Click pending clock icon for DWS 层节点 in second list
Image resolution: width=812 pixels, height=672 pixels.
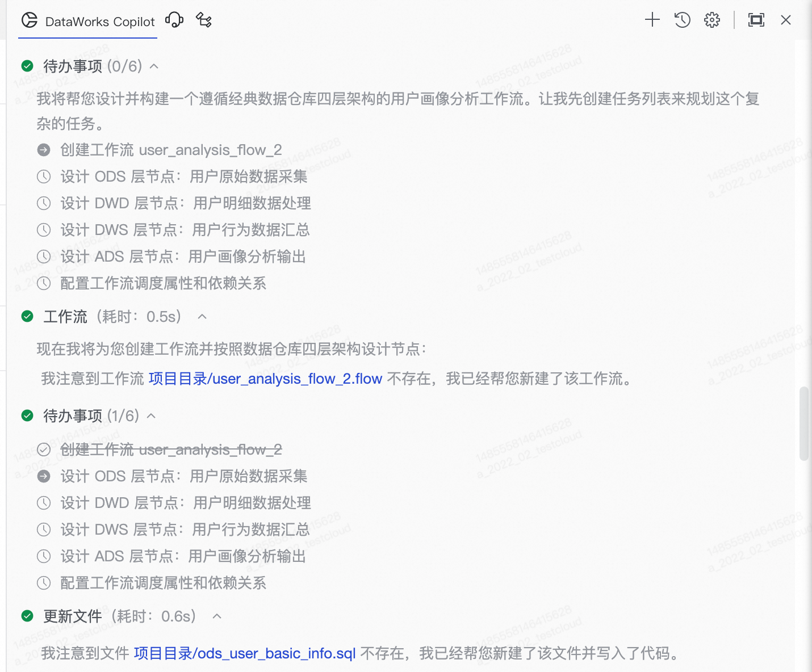coord(44,530)
